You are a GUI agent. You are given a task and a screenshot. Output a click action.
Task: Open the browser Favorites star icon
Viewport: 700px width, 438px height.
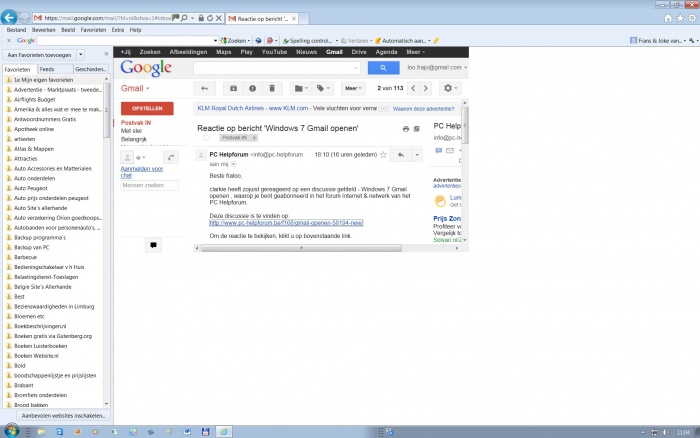(x=680, y=18)
